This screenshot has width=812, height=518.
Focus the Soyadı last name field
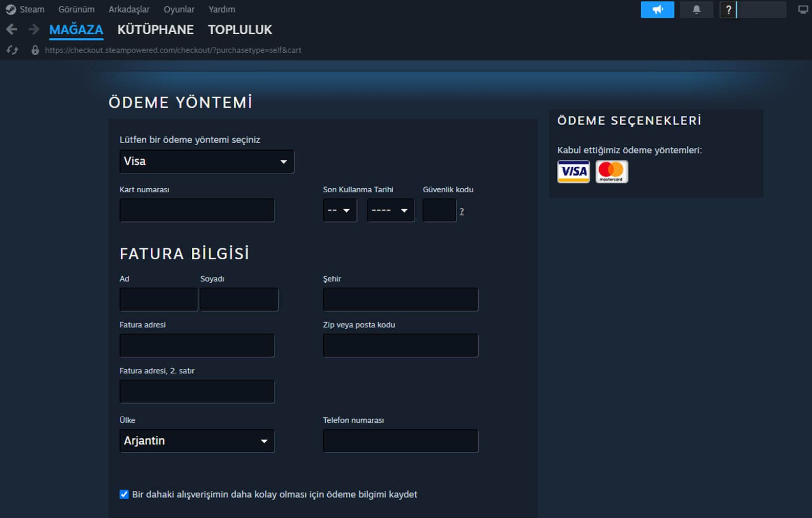coord(239,299)
